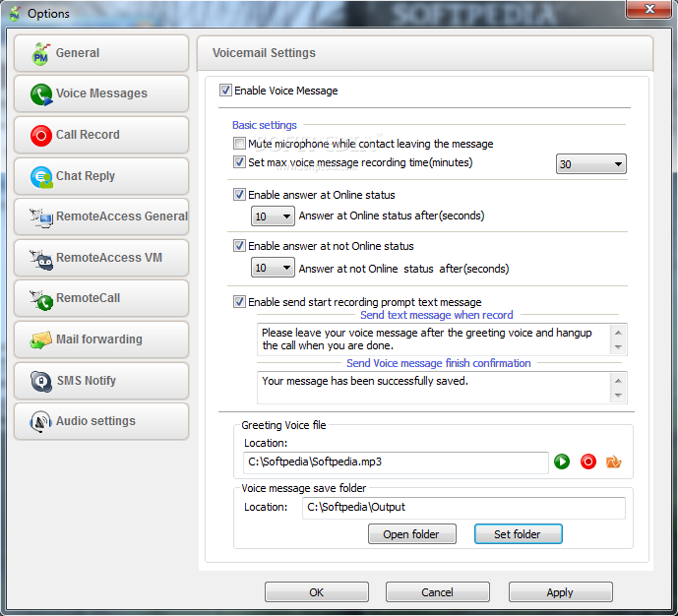Click the RemoteAccess VM icon
Viewport: 678px width, 616px height.
click(41, 260)
